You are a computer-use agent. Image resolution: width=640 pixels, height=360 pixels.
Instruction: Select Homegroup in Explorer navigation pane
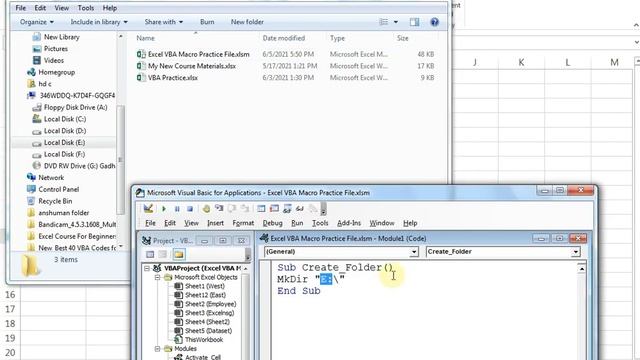pos(56,72)
